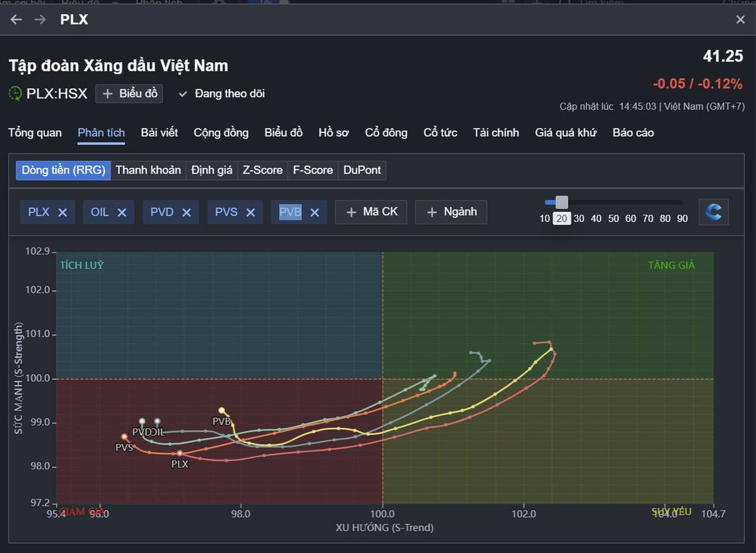Click the PLX endpoint on the RRG chart
Screen dimensions: 756x553
180,453
